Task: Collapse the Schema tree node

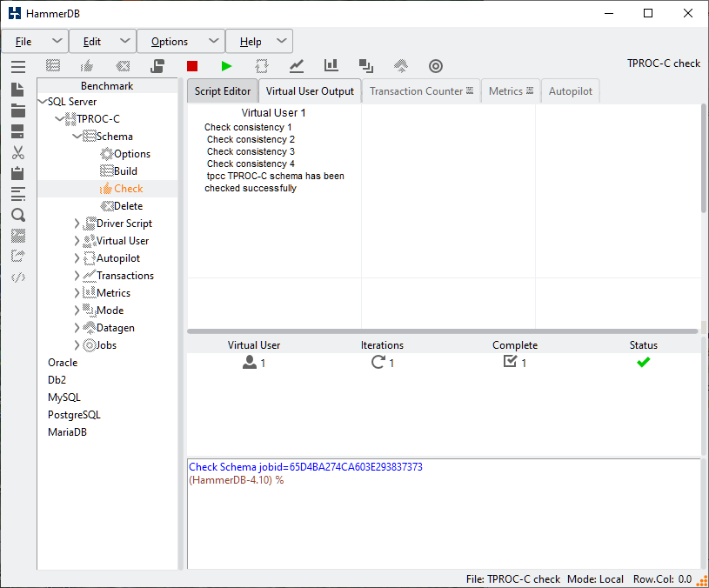Action: tap(77, 136)
